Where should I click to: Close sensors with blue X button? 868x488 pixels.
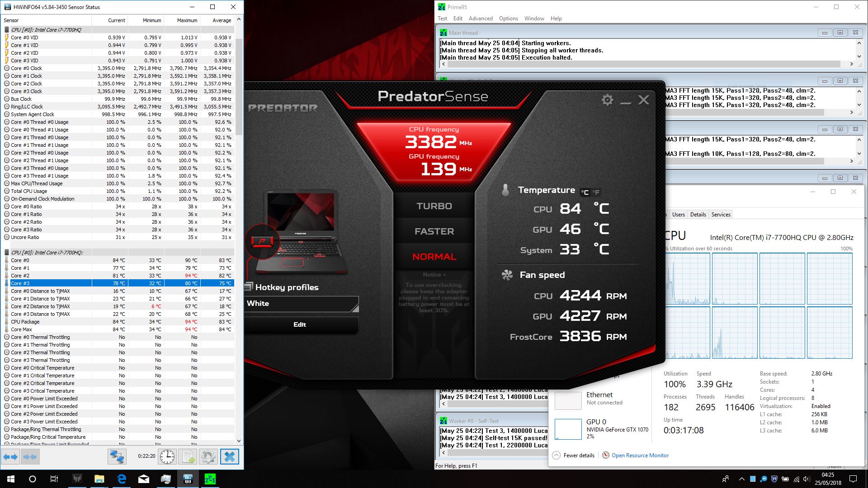pyautogui.click(x=229, y=457)
